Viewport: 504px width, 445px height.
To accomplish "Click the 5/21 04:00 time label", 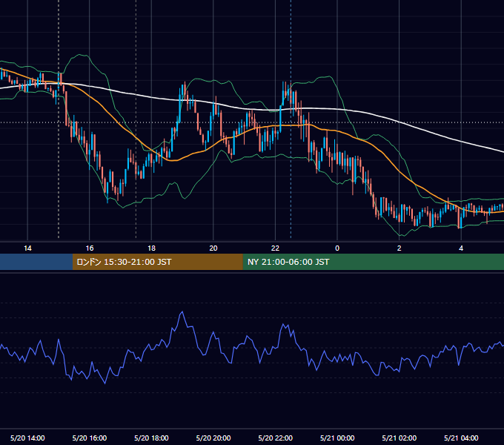I will [461, 438].
